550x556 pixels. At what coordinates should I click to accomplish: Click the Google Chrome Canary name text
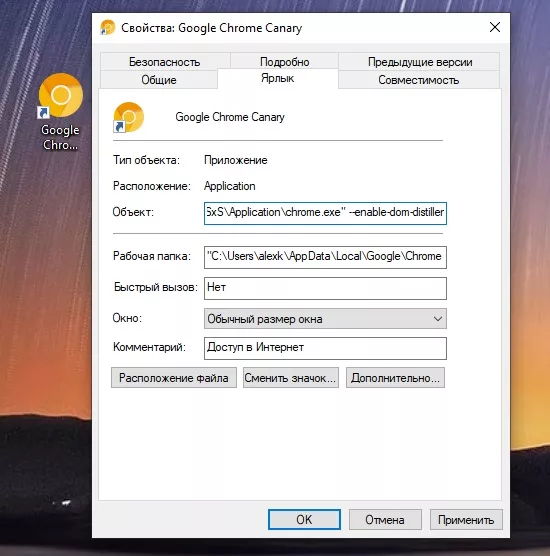point(230,117)
